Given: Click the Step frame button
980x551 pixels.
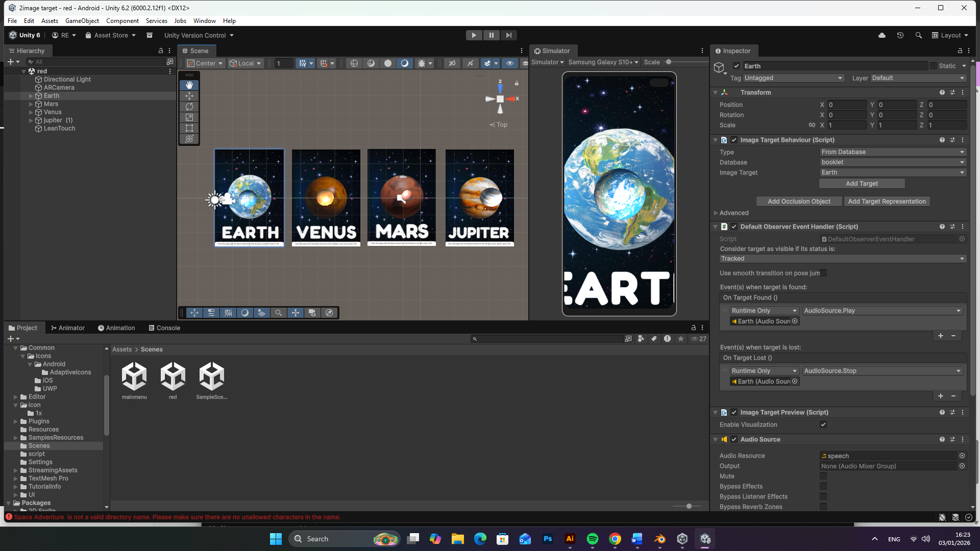Looking at the screenshot, I should tap(508, 35).
